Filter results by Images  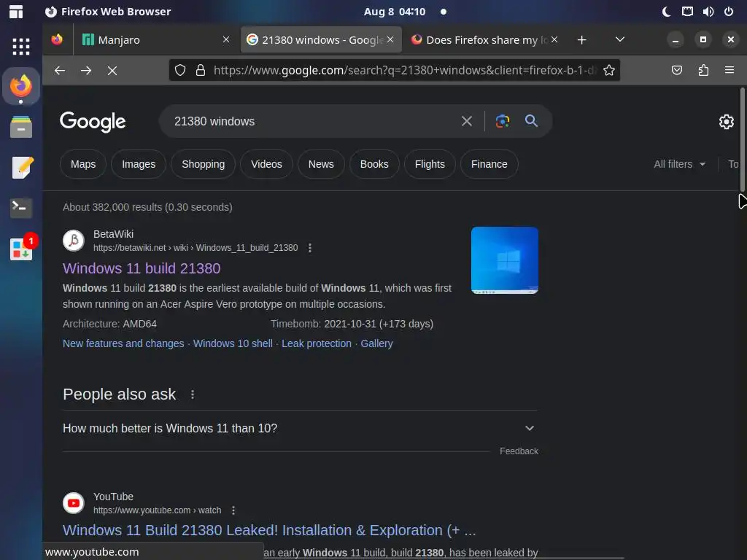[x=139, y=164]
